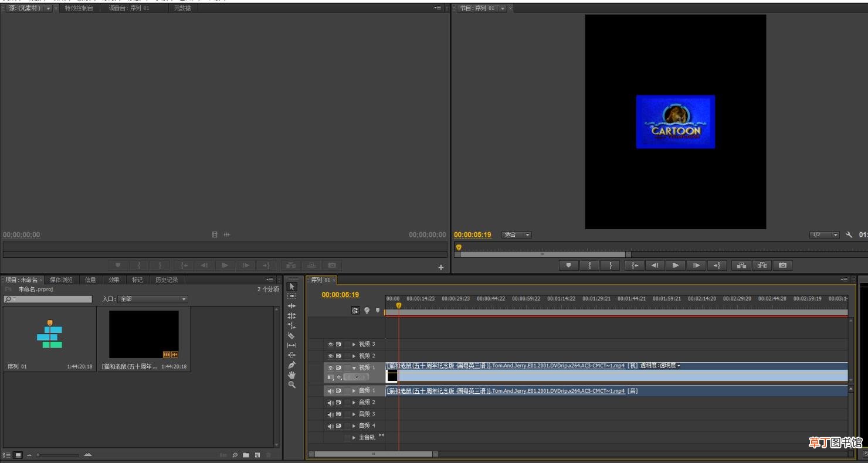Select the Hand tool
The height and width of the screenshot is (463, 868).
(291, 375)
